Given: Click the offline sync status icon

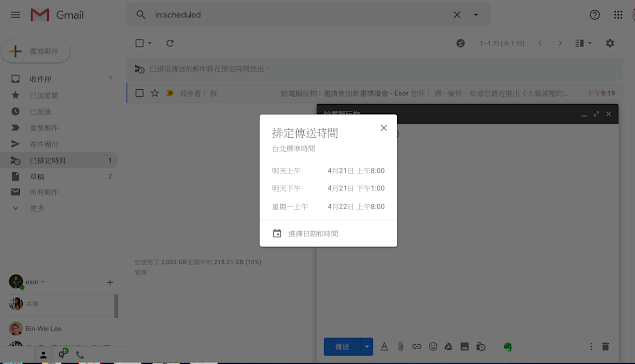Looking at the screenshot, I should pyautogui.click(x=460, y=43).
